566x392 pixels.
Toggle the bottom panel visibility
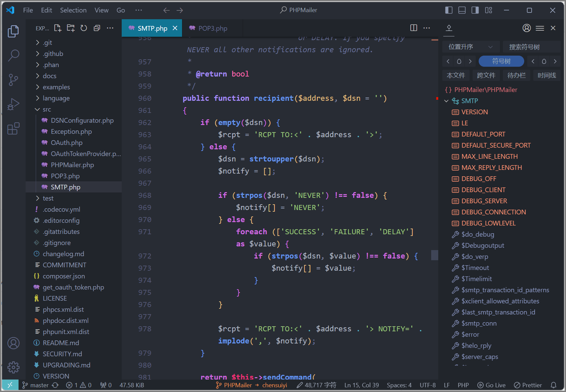462,10
